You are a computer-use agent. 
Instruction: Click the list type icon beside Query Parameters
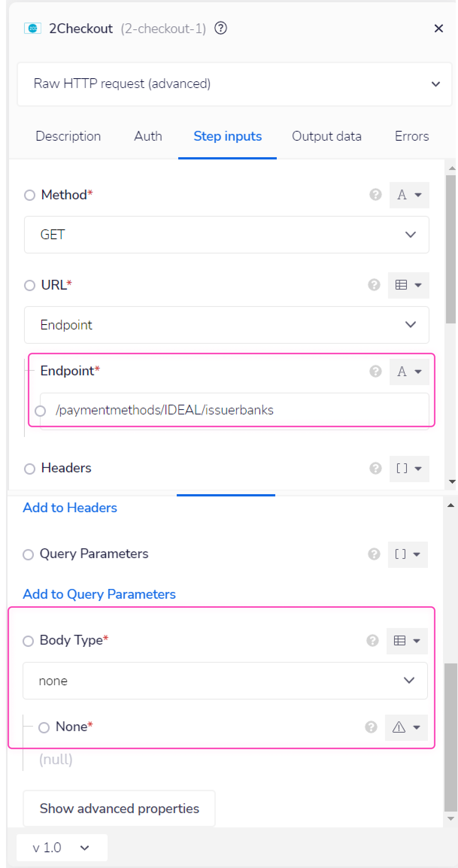pos(408,554)
